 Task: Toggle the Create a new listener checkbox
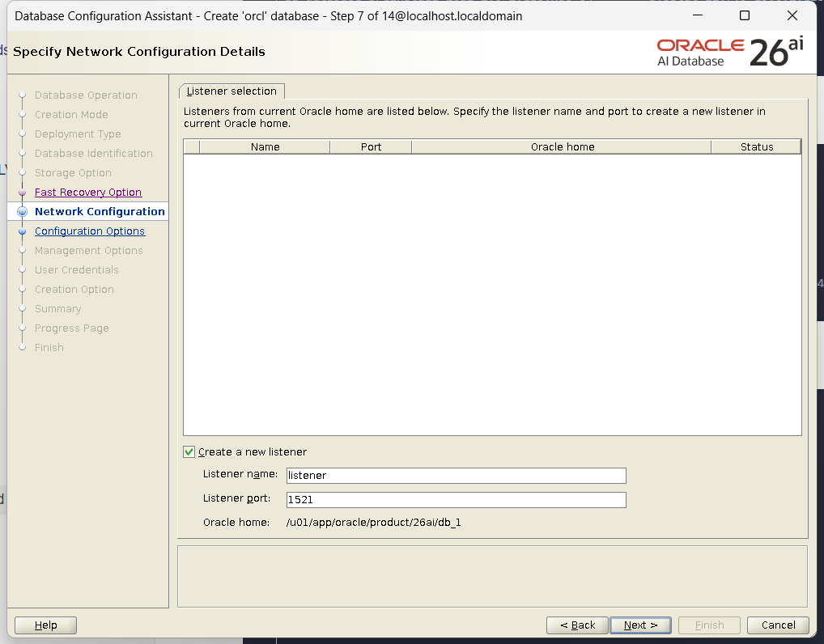tap(189, 451)
